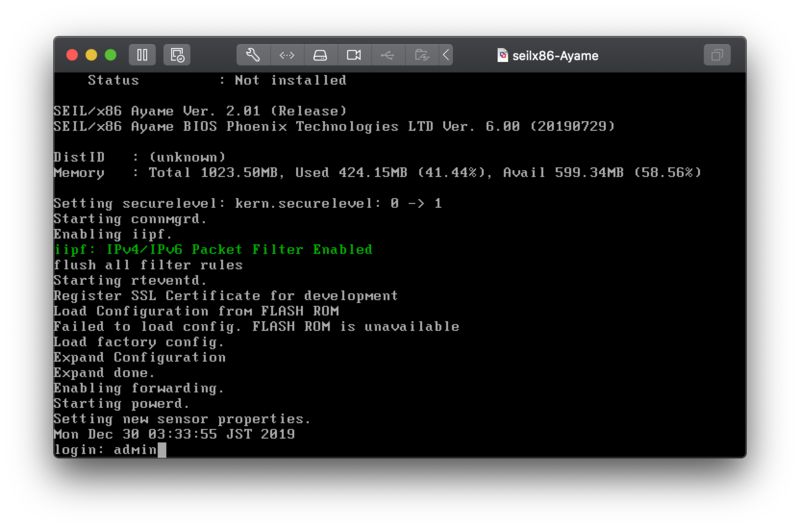Click the seilx86-Ayame document icon
The image size is (800, 529).
click(503, 55)
